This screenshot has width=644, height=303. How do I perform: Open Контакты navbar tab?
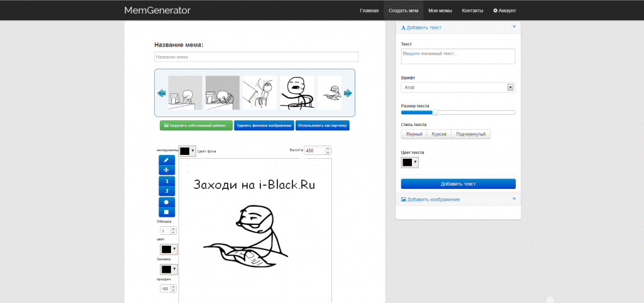[472, 11]
